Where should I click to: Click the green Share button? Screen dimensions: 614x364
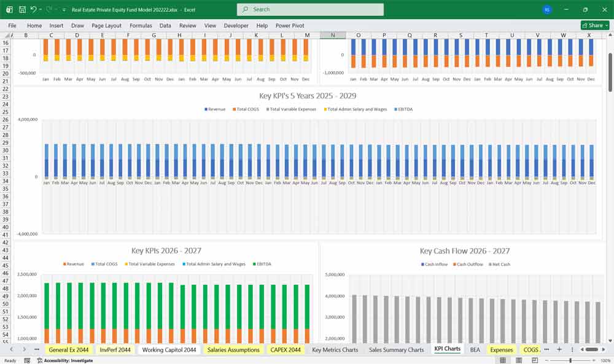[x=594, y=25]
